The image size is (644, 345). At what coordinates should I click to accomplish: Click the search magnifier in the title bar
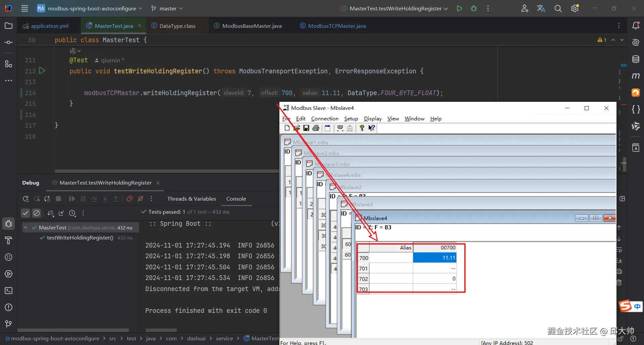558,9
